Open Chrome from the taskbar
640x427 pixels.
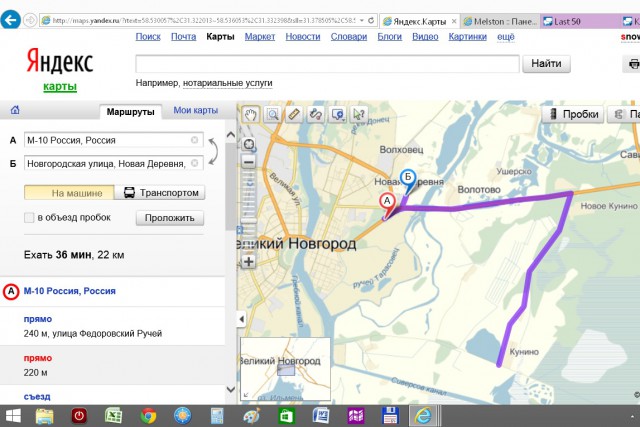[x=148, y=416]
